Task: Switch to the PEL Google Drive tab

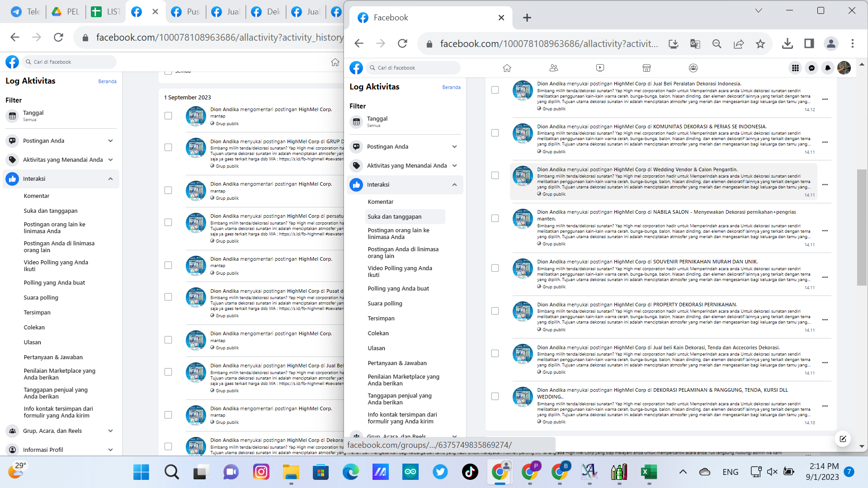Action: (x=65, y=12)
